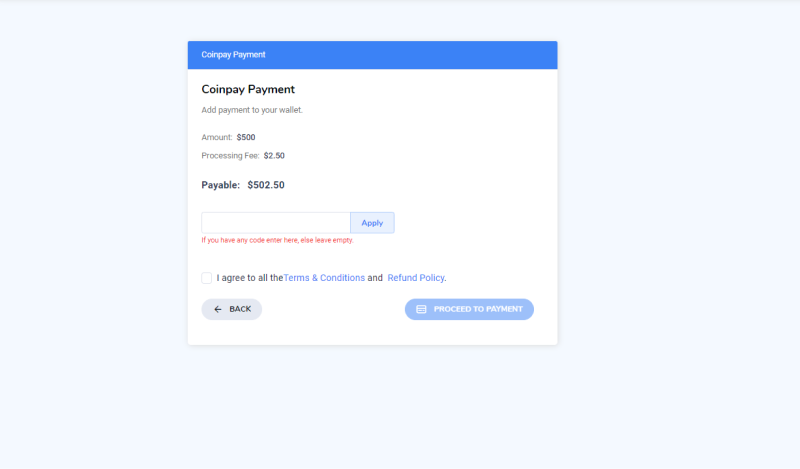Click the 'Amount:' label

pos(217,137)
